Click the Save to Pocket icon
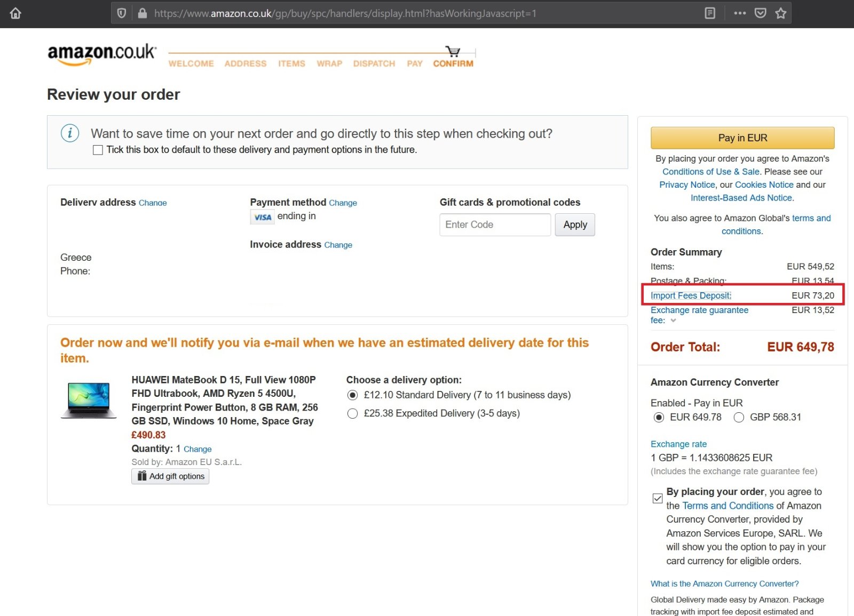The height and width of the screenshot is (616, 854). pyautogui.click(x=761, y=13)
